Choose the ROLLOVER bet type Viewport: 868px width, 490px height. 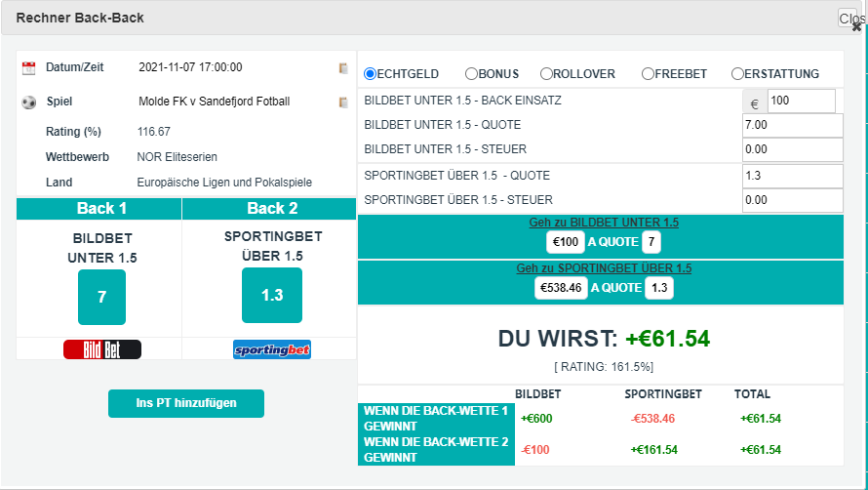click(546, 74)
